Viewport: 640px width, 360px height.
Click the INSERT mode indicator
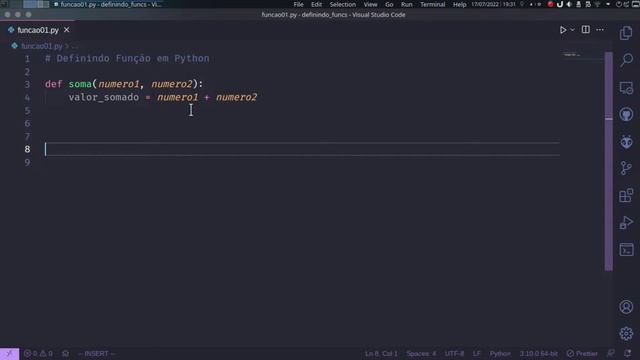click(x=96, y=353)
